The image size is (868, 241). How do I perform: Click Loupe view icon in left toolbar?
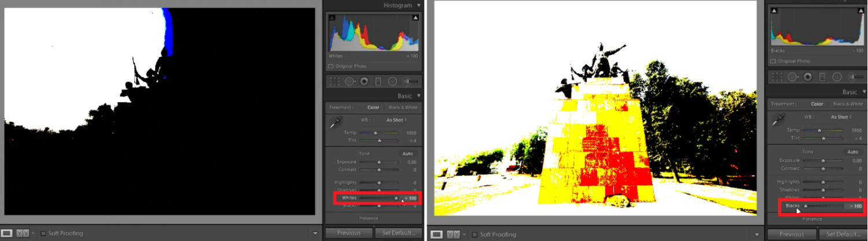pos(8,233)
